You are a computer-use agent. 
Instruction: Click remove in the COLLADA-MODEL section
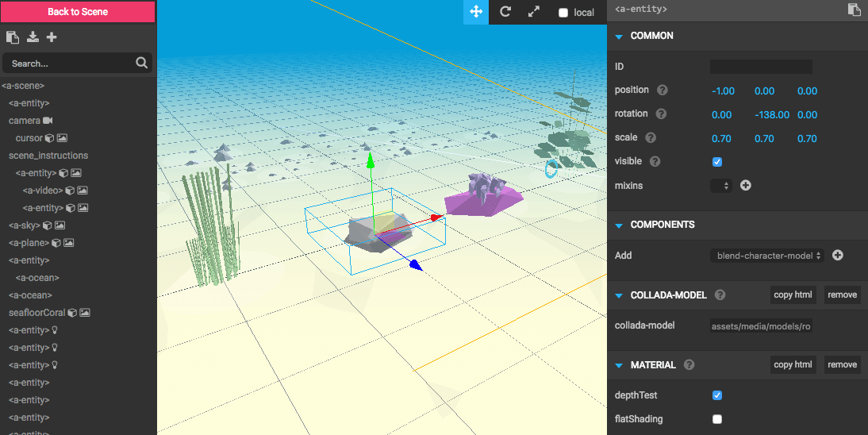point(842,295)
